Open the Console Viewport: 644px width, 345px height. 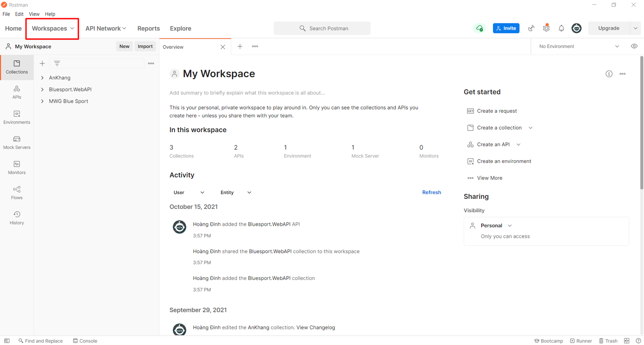click(x=85, y=341)
